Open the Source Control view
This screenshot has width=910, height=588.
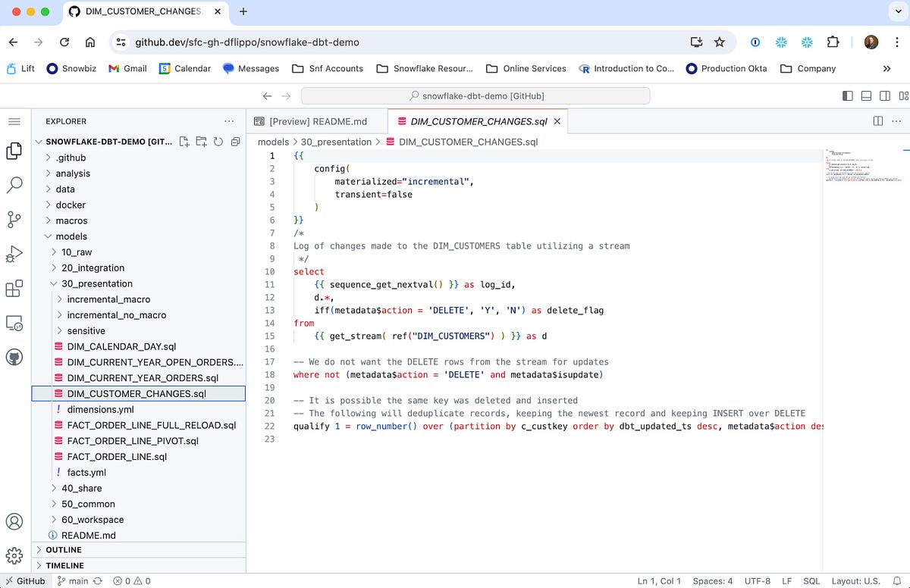click(x=14, y=220)
